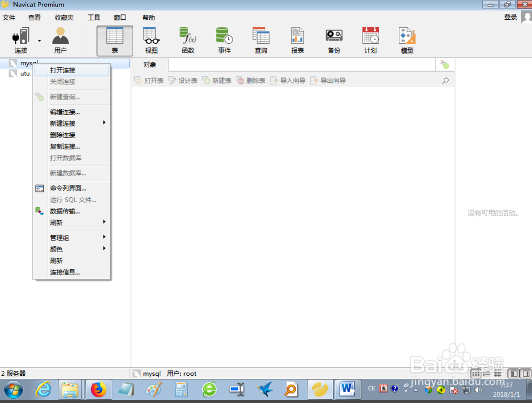Click Delete Table (删除表) button
This screenshot has width=532, height=403.
(x=251, y=80)
